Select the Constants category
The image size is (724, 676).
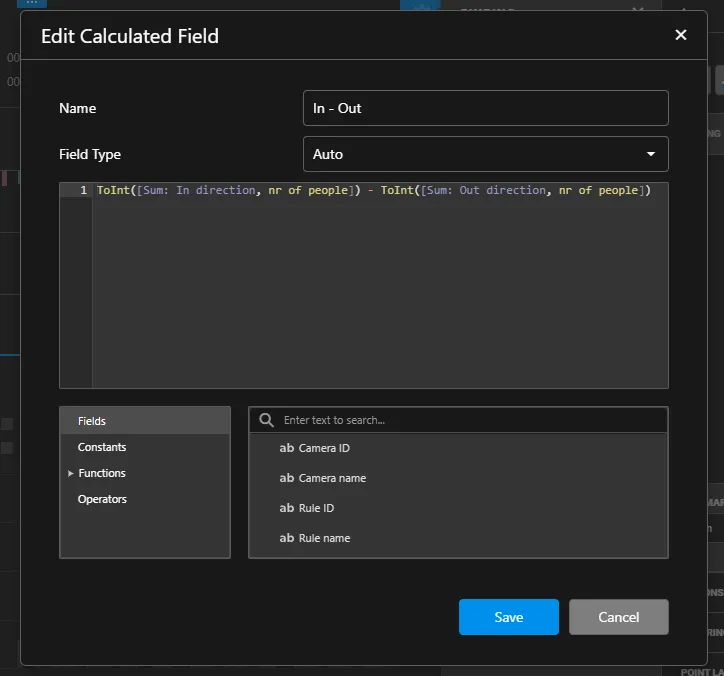145,447
